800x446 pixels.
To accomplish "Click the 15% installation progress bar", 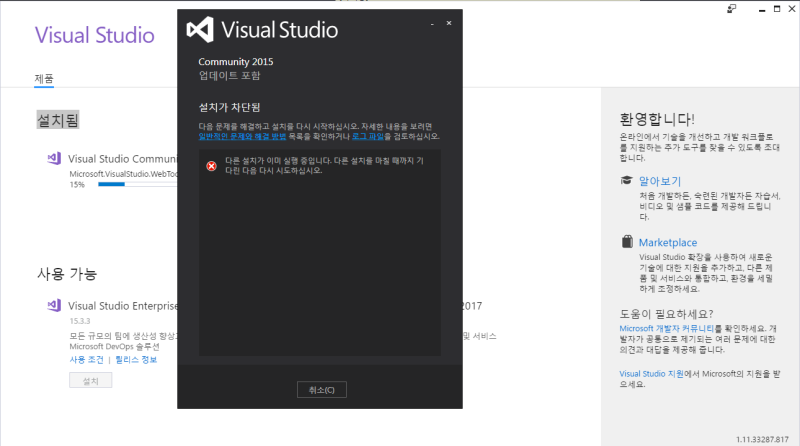I will (x=138, y=184).
